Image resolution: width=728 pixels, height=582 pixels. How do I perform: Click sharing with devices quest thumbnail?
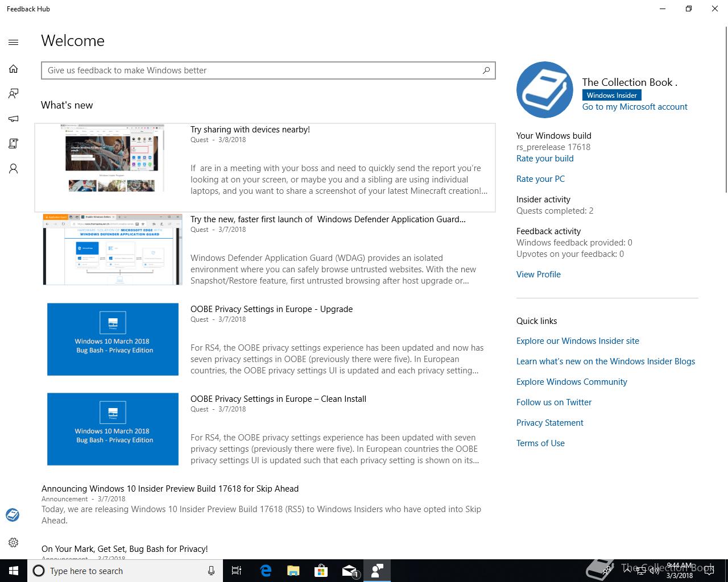click(x=113, y=159)
